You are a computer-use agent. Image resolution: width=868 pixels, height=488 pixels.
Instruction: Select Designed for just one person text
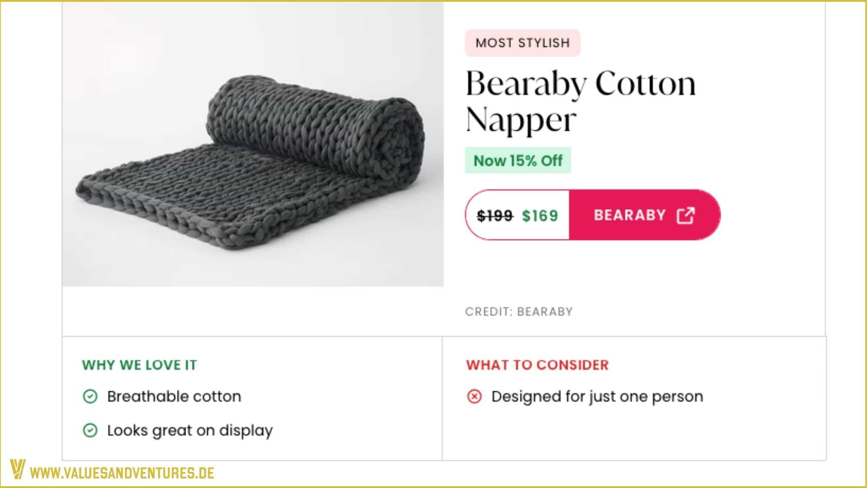coord(597,396)
